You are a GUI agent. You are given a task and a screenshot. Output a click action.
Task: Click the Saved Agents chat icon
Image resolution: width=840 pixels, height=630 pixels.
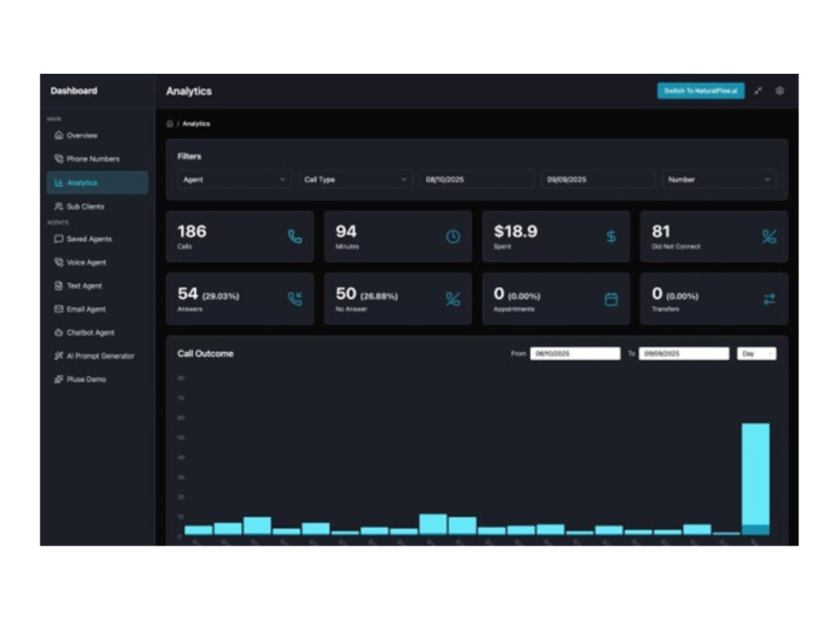coord(59,239)
